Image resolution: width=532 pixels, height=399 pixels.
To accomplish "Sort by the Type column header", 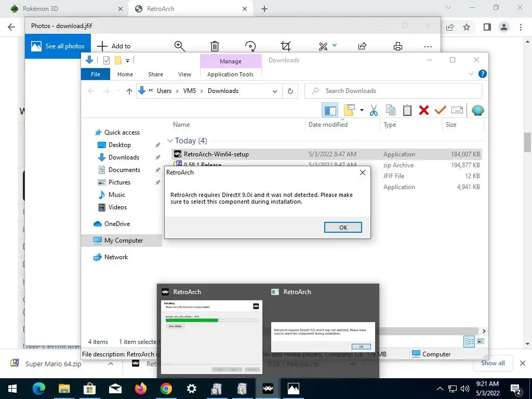I will point(390,125).
